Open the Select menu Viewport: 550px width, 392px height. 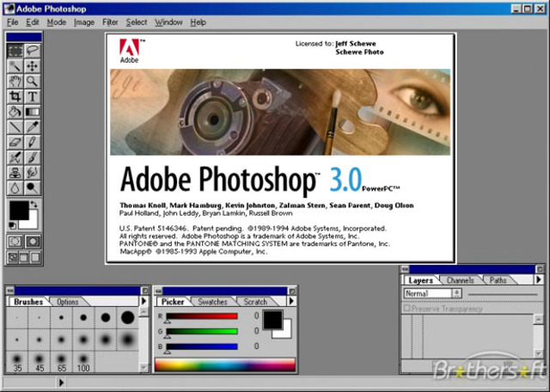coord(137,22)
